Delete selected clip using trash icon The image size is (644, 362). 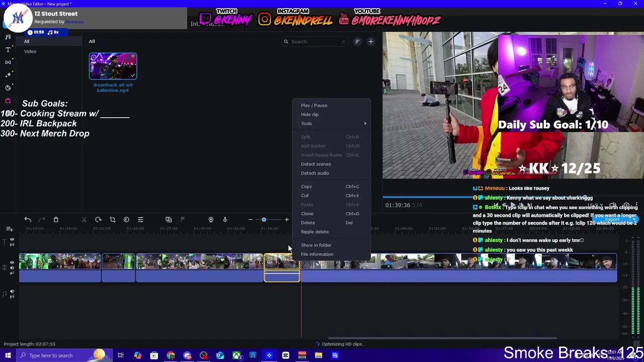56,220
